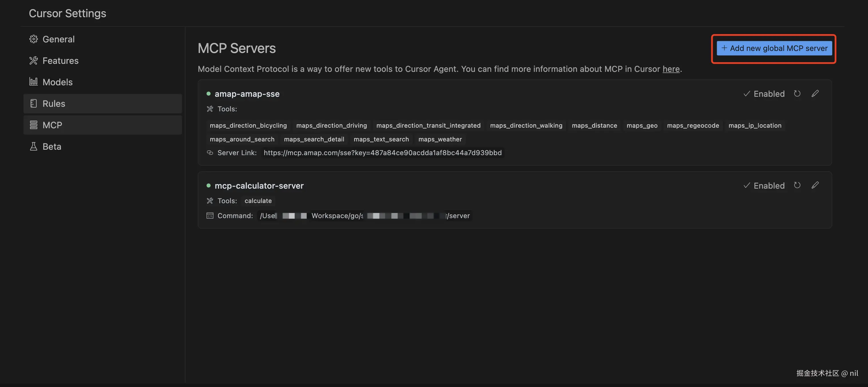This screenshot has width=868, height=387.
Task: Click the maps_weather tool tag
Action: (440, 139)
